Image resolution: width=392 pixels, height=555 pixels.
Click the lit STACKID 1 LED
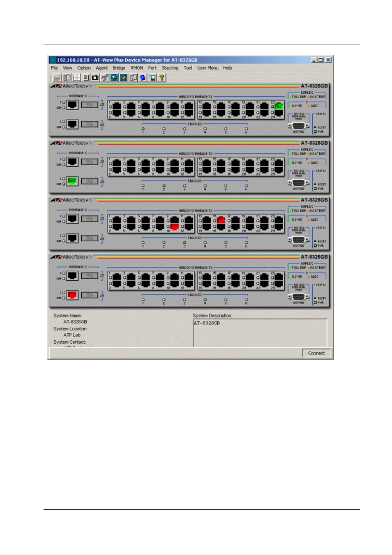pos(143,129)
